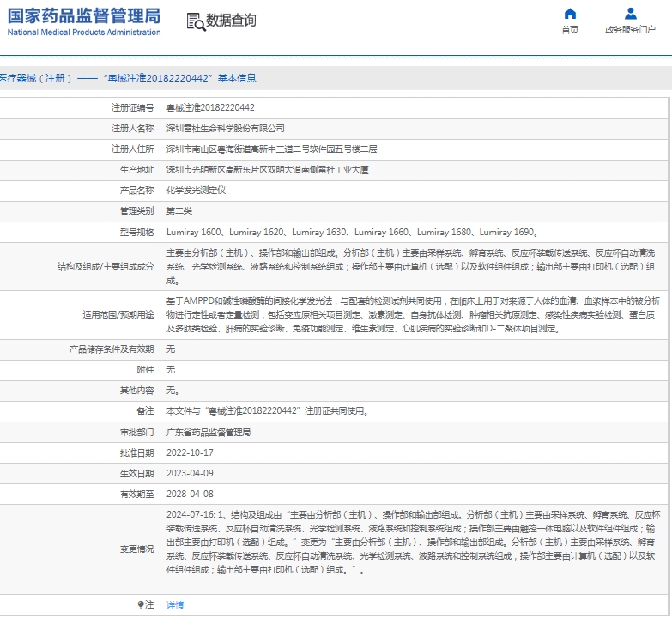The image size is (672, 619).
Task: Select approval department 广东省药品监督管理局
Action: pos(209,432)
